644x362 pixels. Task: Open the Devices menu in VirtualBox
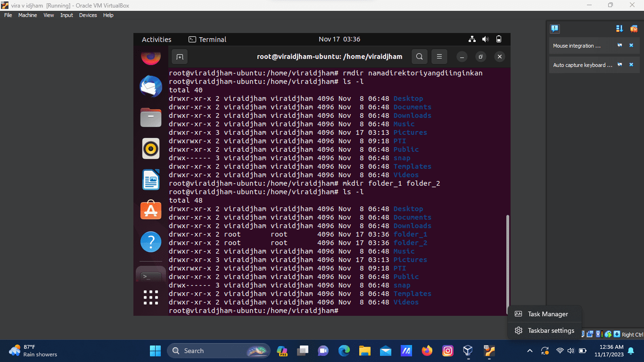(x=88, y=15)
